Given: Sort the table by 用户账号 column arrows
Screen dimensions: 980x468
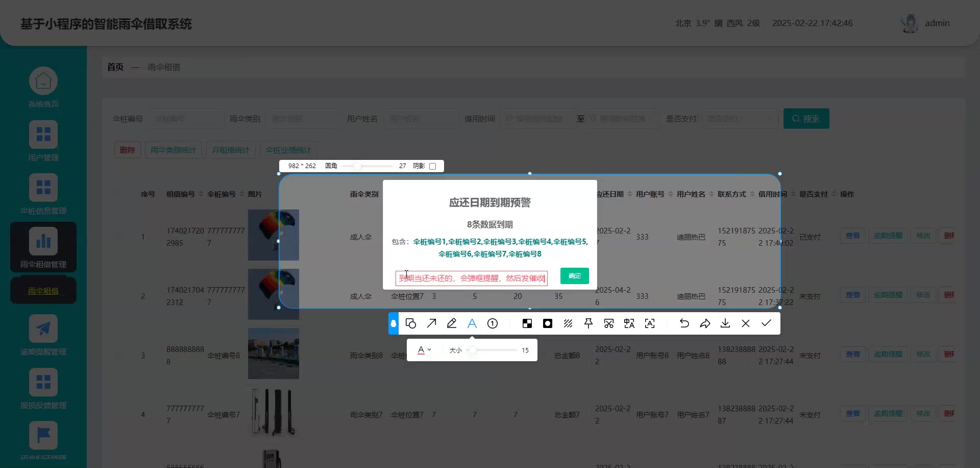Looking at the screenshot, I should pyautogui.click(x=671, y=194).
